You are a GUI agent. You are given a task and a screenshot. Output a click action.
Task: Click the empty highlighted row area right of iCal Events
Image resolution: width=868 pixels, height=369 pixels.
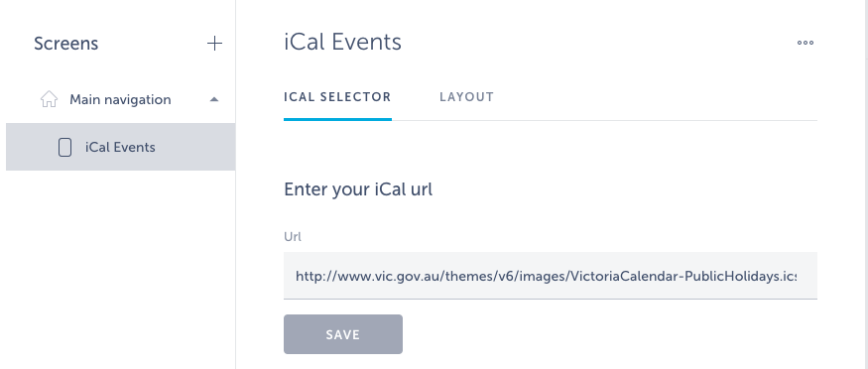(194, 147)
